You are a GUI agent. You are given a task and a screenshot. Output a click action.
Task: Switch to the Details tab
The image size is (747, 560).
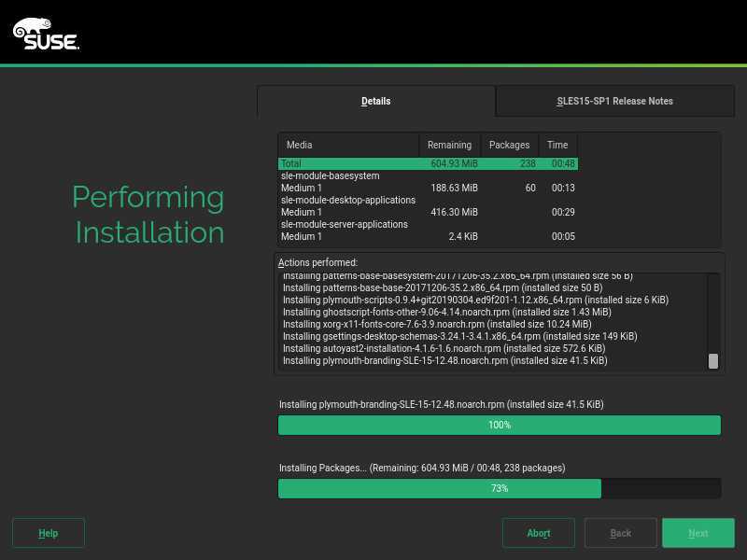pos(376,101)
